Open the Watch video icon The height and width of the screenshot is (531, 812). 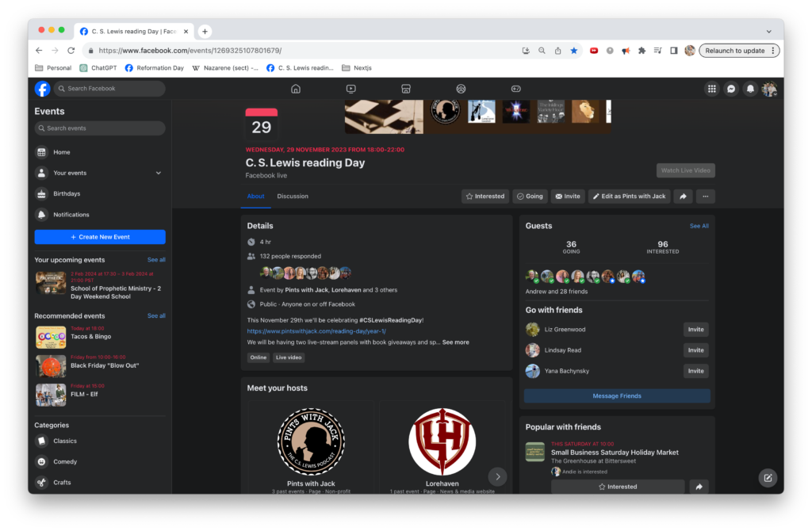pyautogui.click(x=351, y=89)
